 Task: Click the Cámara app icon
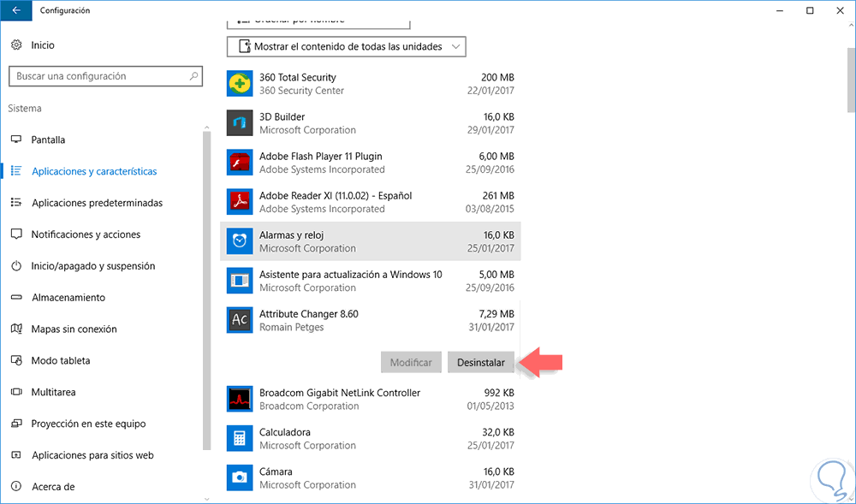click(x=240, y=477)
